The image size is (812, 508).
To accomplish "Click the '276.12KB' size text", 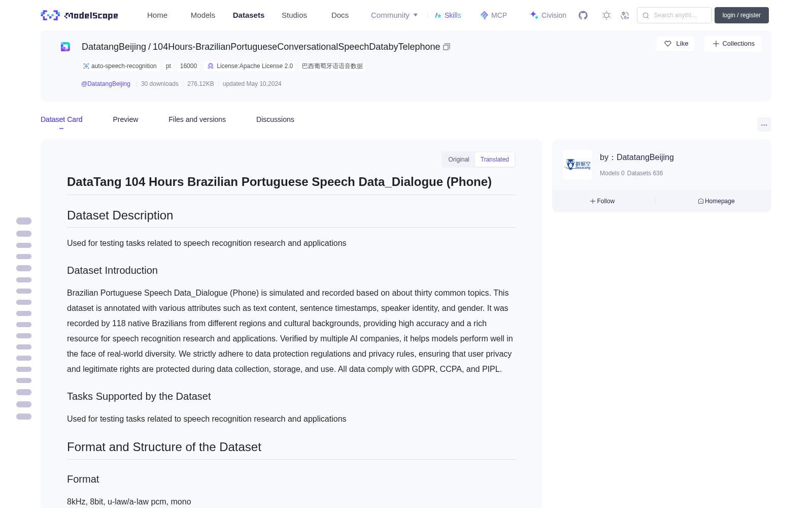I will coord(200,84).
